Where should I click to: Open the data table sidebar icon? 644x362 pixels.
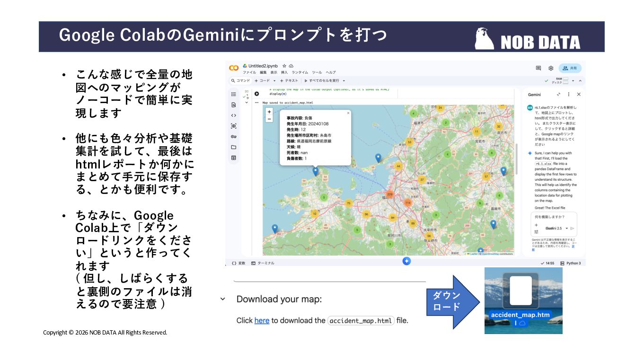click(234, 158)
